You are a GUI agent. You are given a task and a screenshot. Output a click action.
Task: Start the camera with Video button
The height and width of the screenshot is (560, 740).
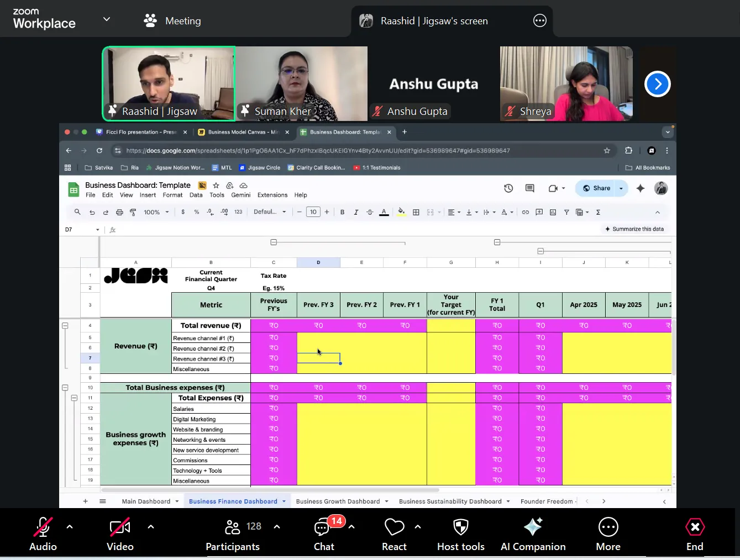pyautogui.click(x=120, y=533)
